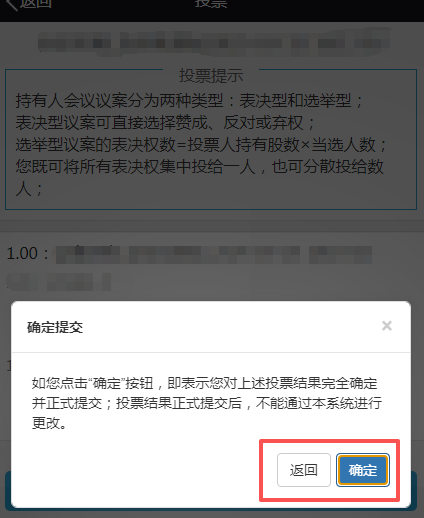
Task: Click the 确定提交 dialog title
Action: click(55, 327)
